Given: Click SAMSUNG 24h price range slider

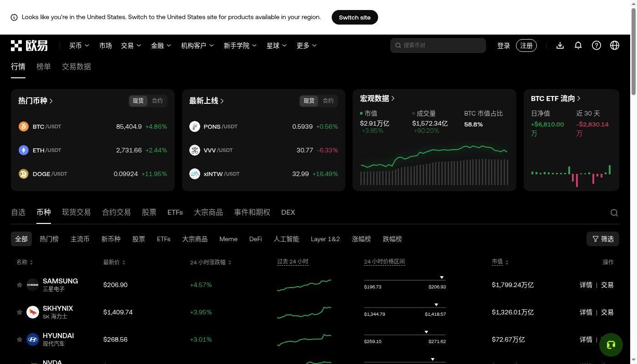Looking at the screenshot, I should 405,280.
